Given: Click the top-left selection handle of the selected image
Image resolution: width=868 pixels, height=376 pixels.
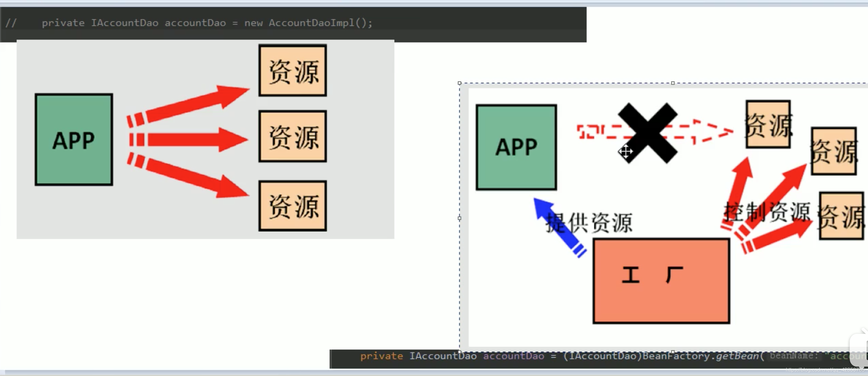Looking at the screenshot, I should pos(459,83).
